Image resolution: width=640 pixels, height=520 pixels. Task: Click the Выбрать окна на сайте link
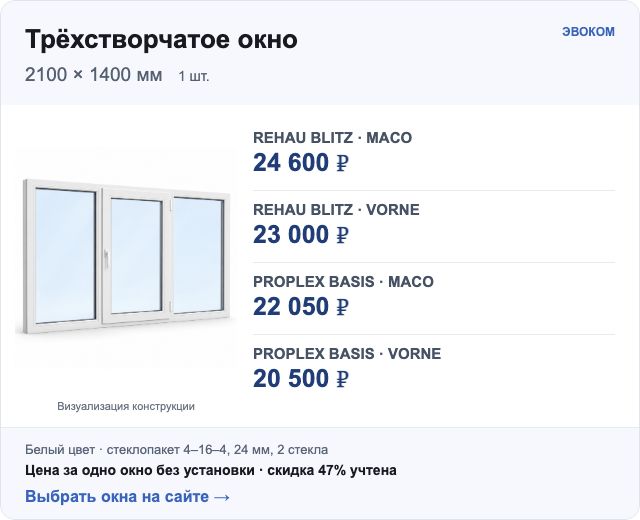coord(127,496)
